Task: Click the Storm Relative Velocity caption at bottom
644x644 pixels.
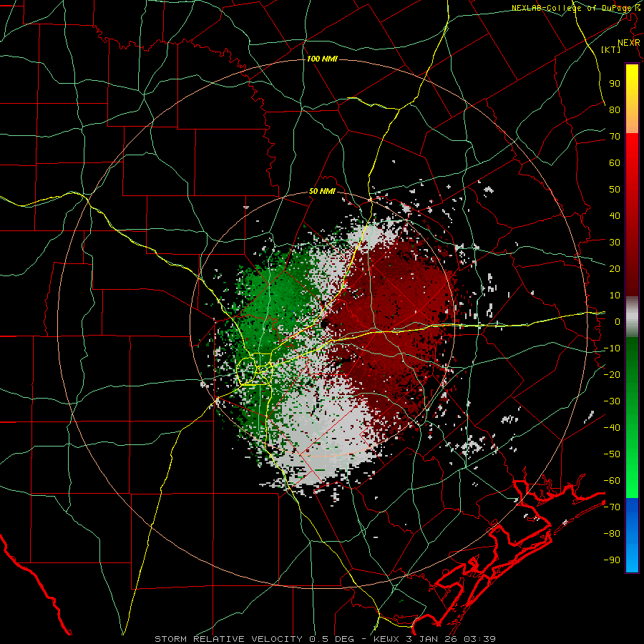Action: 325,639
